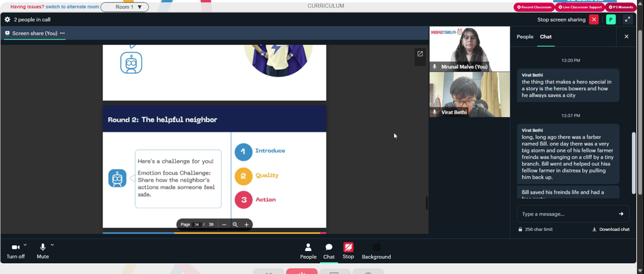The image size is (644, 274).
Task: Enter fullscreen with the expand arrows icon
Action: (627, 19)
